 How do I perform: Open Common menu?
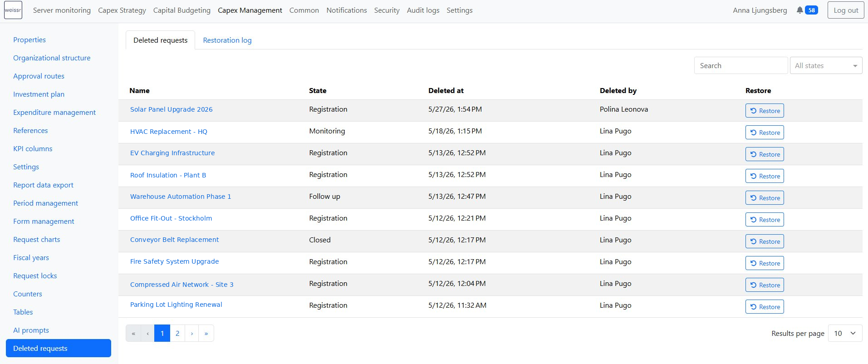click(304, 10)
